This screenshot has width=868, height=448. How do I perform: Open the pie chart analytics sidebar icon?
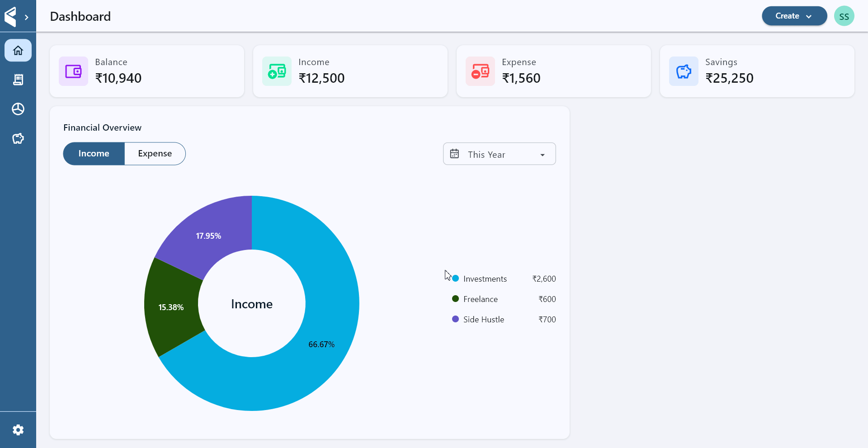18,109
